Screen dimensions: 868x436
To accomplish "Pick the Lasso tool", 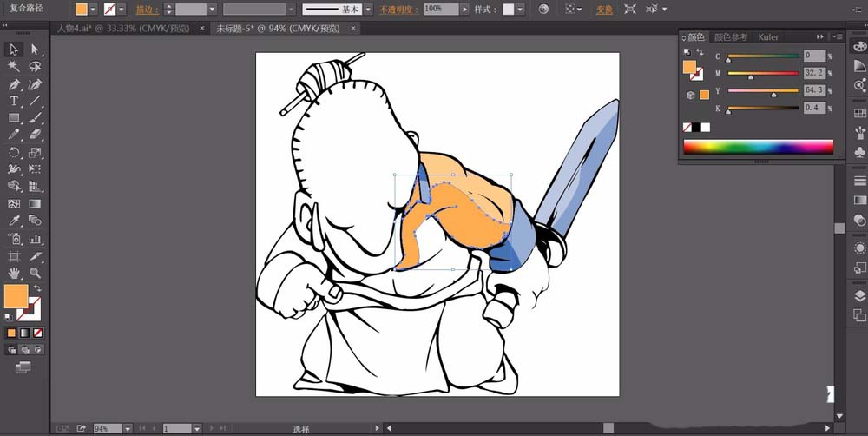I will [35, 67].
